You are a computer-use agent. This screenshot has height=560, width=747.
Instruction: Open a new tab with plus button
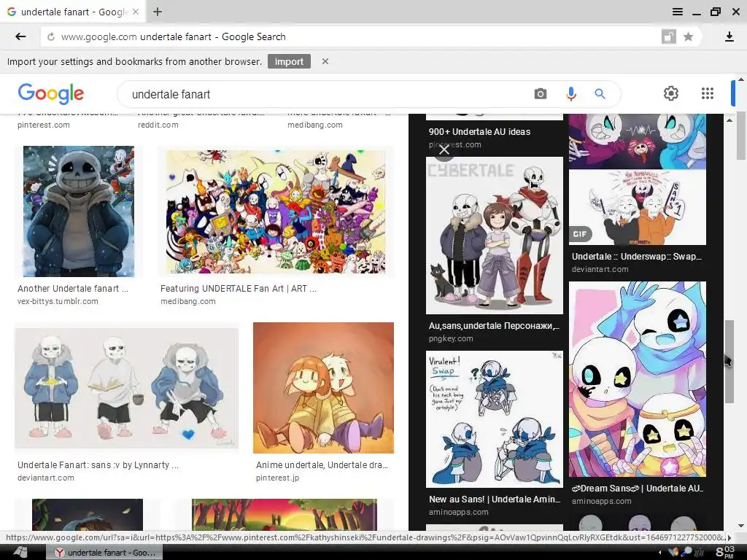[158, 12]
